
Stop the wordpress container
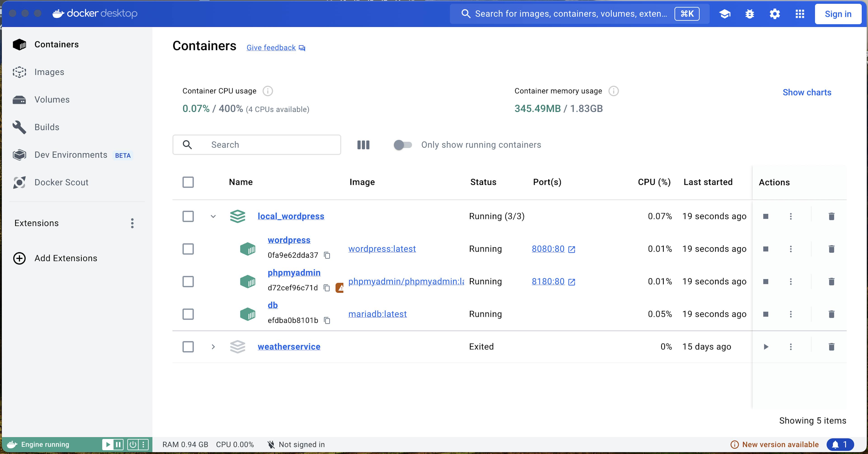766,249
